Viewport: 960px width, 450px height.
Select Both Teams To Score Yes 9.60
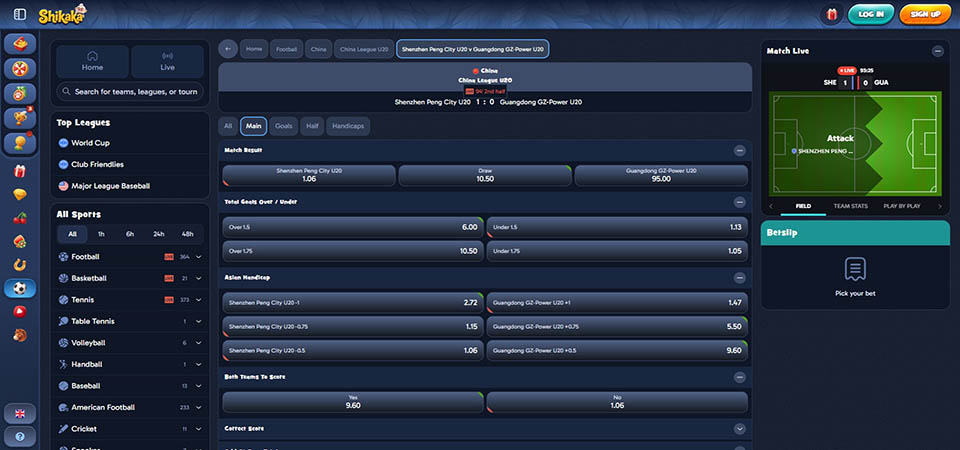point(353,402)
